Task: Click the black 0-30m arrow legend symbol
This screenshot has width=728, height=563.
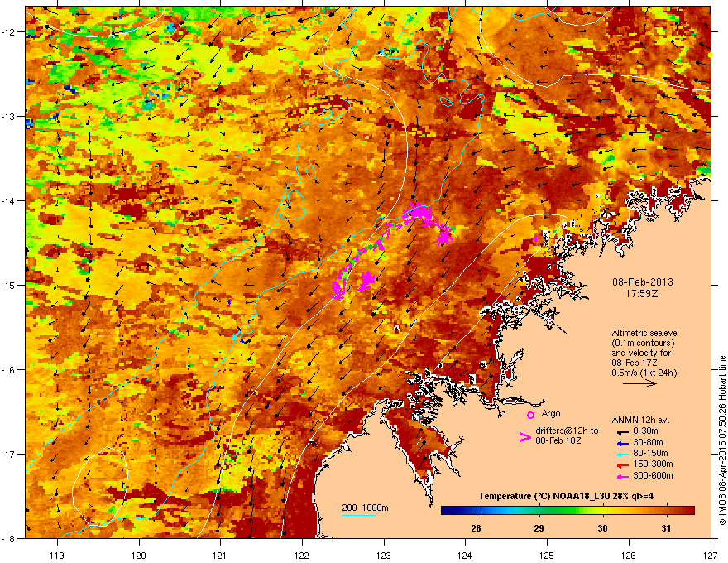Action: (622, 431)
